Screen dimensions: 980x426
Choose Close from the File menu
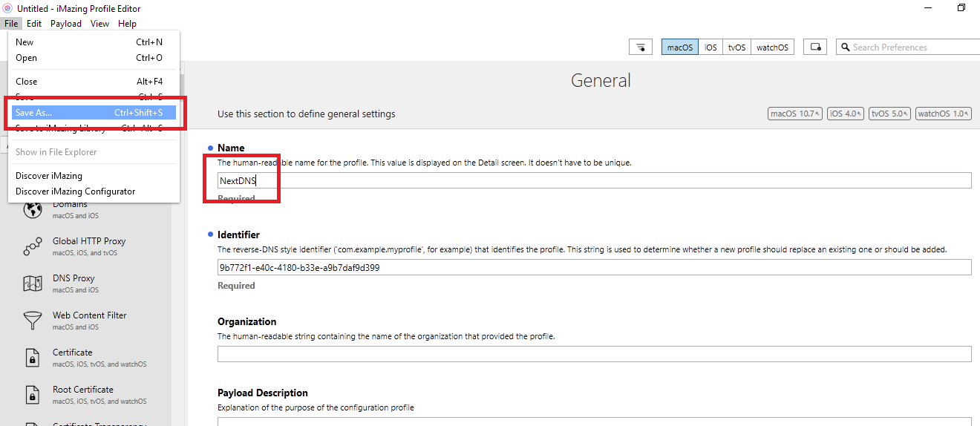[94, 82]
